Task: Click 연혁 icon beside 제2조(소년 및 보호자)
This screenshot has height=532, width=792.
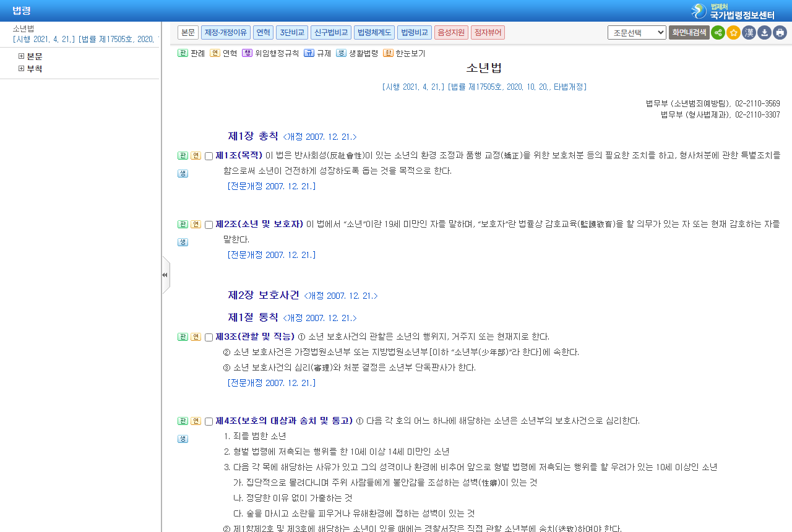Action: [196, 225]
